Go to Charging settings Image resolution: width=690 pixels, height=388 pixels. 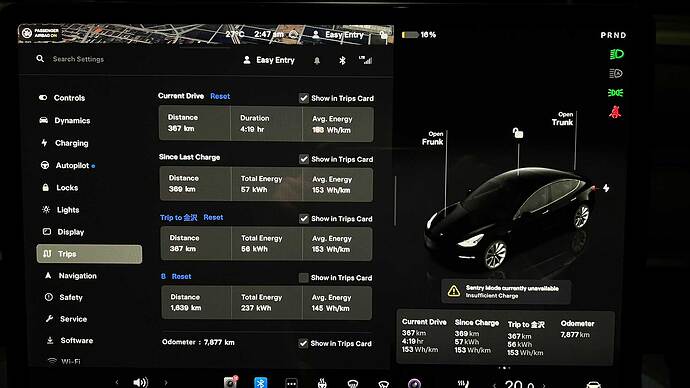[x=65, y=143]
